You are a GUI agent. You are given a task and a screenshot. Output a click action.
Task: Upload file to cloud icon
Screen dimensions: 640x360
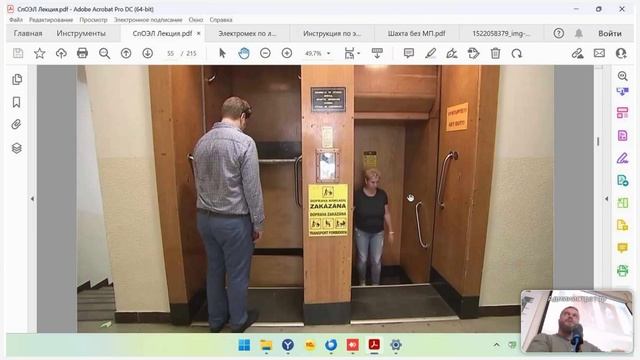(x=61, y=53)
